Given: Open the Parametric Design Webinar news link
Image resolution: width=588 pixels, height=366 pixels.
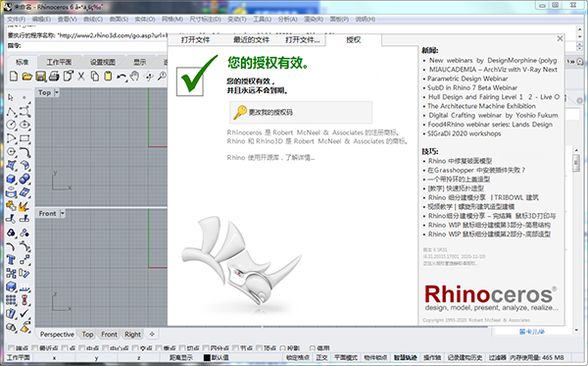Looking at the screenshot, I should tap(467, 78).
